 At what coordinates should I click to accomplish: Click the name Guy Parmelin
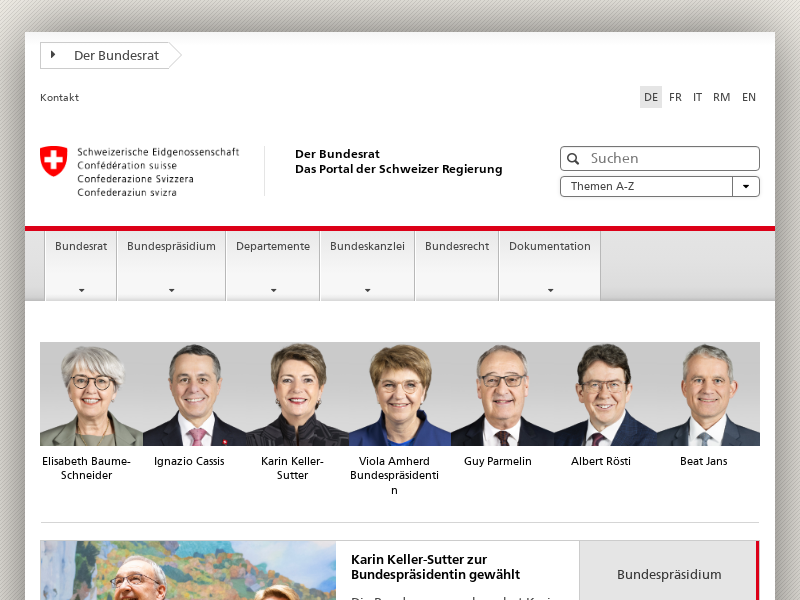[x=497, y=461]
